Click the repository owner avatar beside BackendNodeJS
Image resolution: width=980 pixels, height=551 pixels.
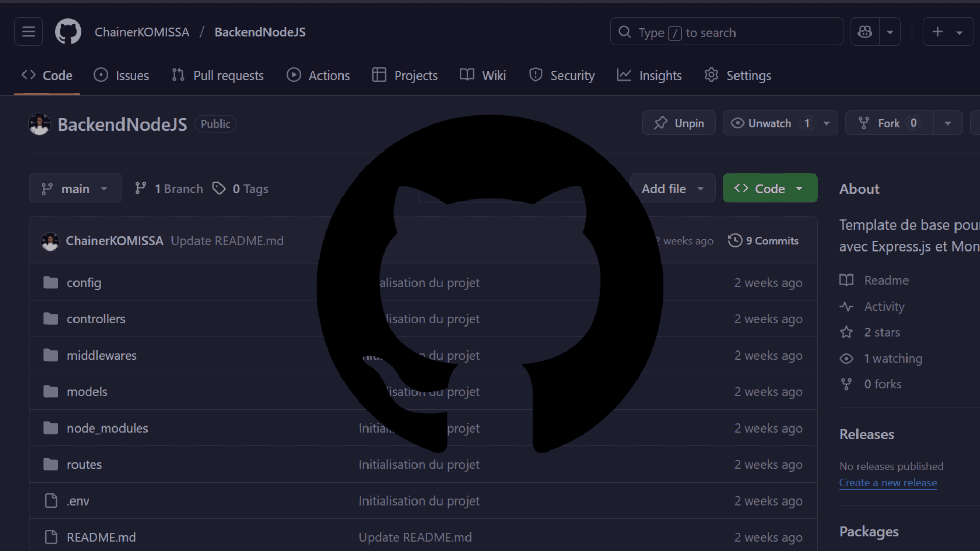(x=39, y=124)
